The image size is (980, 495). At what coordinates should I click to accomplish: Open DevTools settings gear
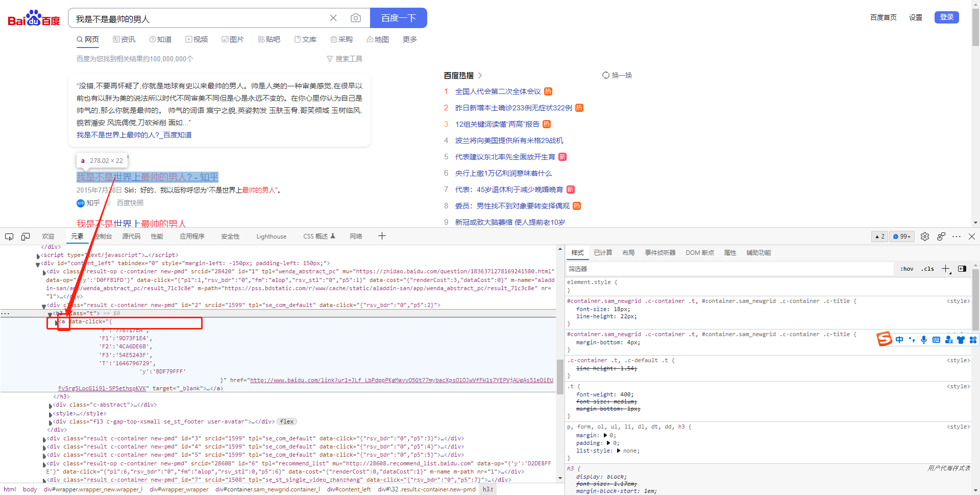(x=925, y=237)
